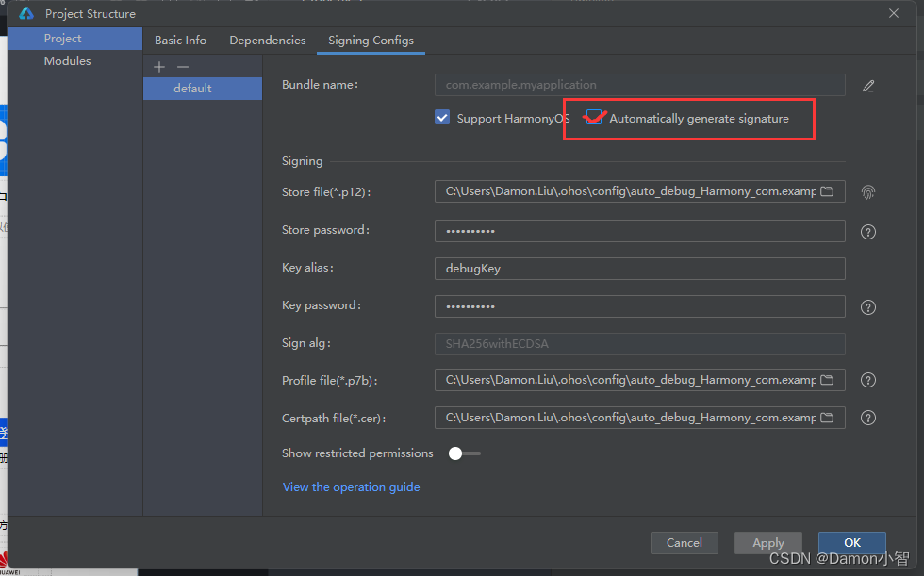Viewport: 924px width, 576px height.
Task: Open folder browser for Certpath file
Action: [828, 418]
